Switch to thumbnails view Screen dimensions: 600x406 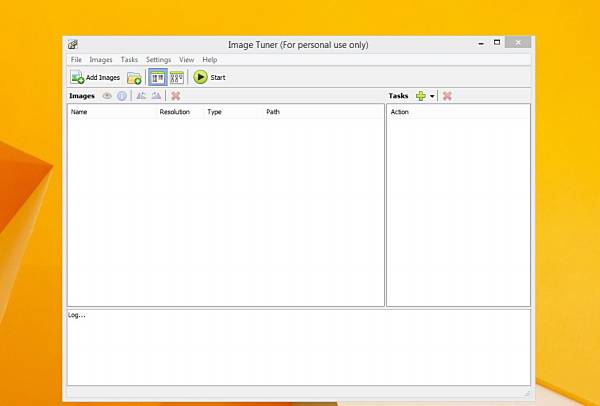point(177,78)
